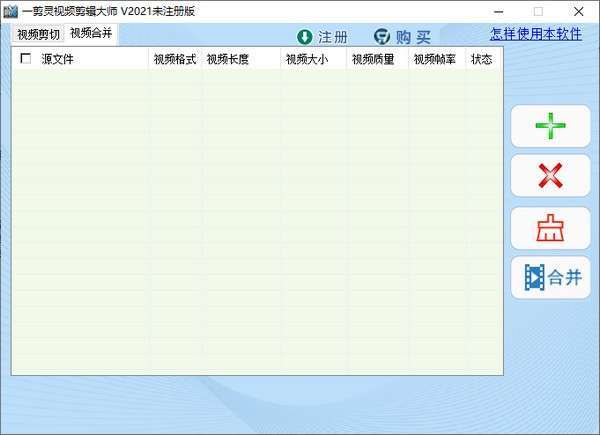Click the red X remove-video icon
The height and width of the screenshot is (435, 600).
[550, 176]
